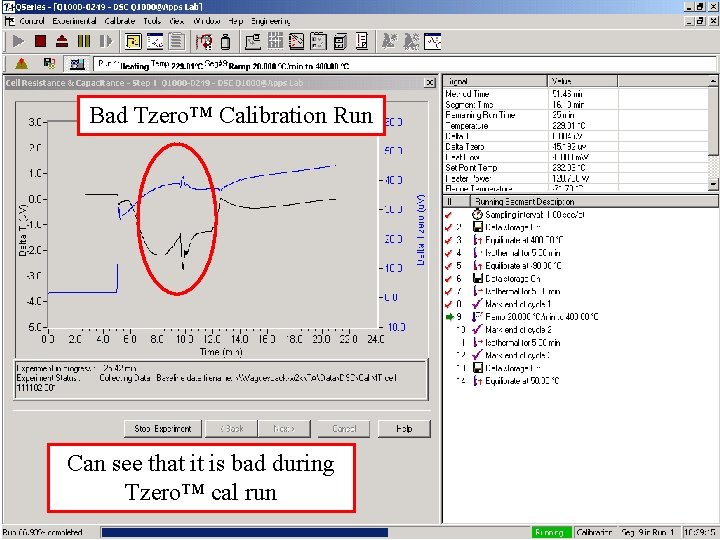Click the file cabinet toolbar icon
Viewport: 720px width, 540px height.
[x=340, y=41]
